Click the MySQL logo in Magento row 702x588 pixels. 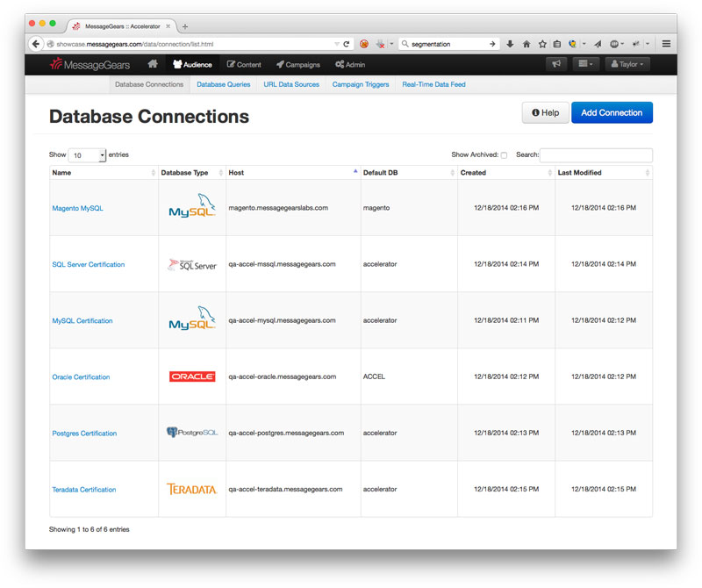pos(192,208)
